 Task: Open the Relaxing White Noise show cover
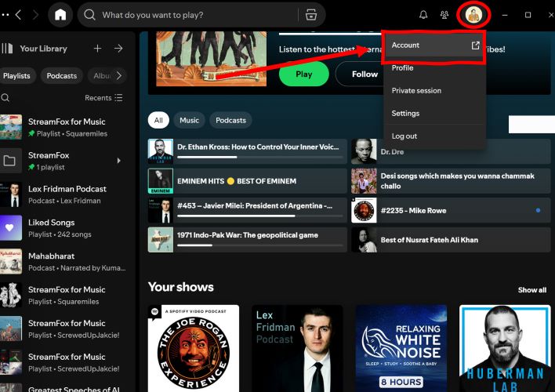[x=401, y=348]
